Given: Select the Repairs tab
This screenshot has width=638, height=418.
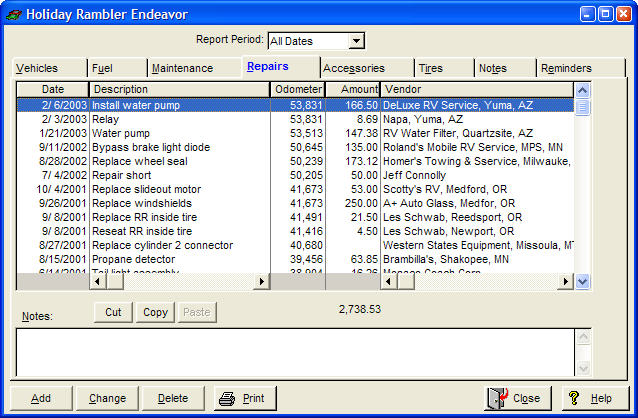Looking at the screenshot, I should (x=281, y=66).
